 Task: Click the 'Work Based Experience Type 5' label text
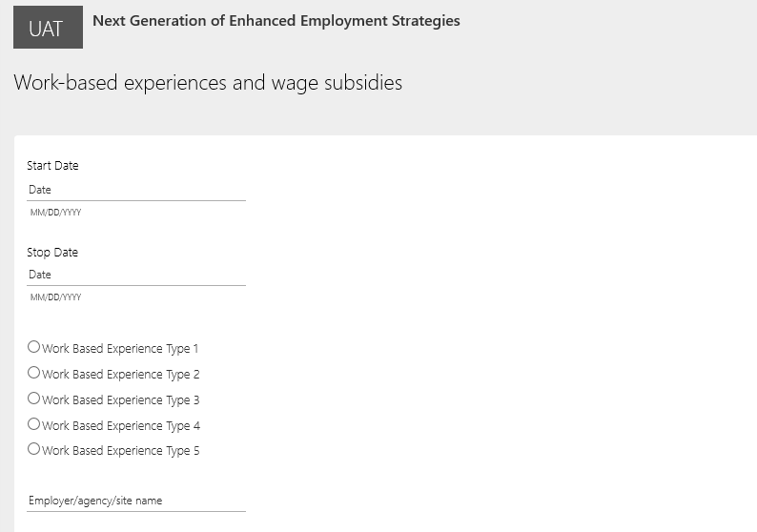click(x=120, y=451)
